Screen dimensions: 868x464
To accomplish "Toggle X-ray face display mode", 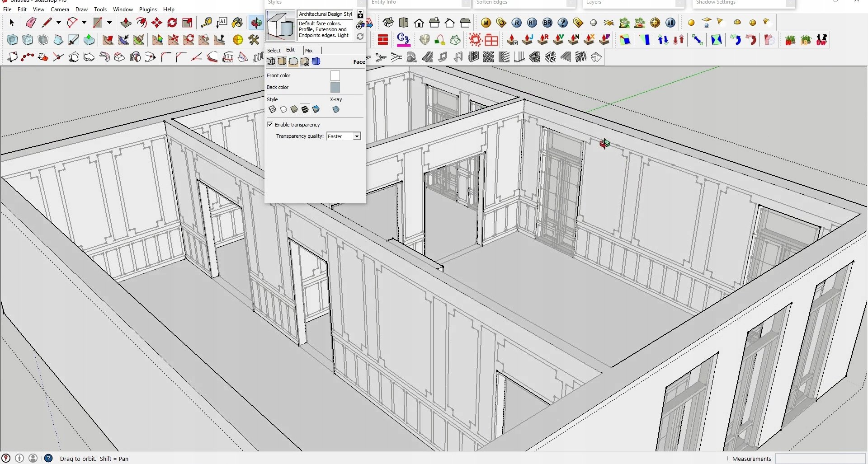I will pyautogui.click(x=336, y=109).
